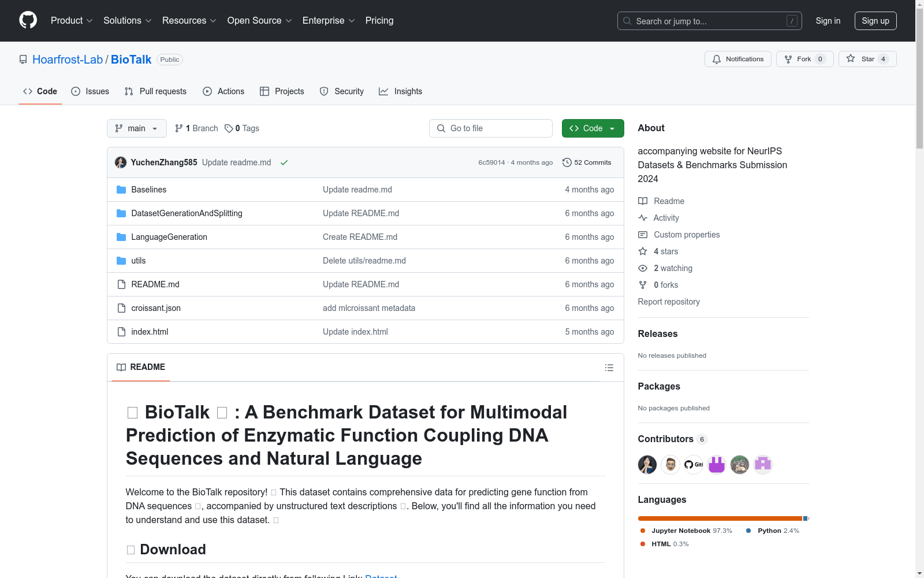Click the Baselines folder icon
924x578 pixels.
121,190
